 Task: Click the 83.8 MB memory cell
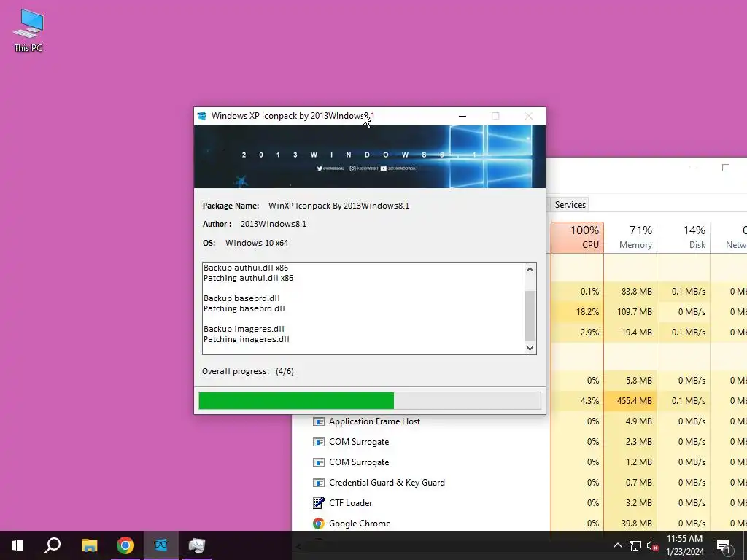pos(630,292)
